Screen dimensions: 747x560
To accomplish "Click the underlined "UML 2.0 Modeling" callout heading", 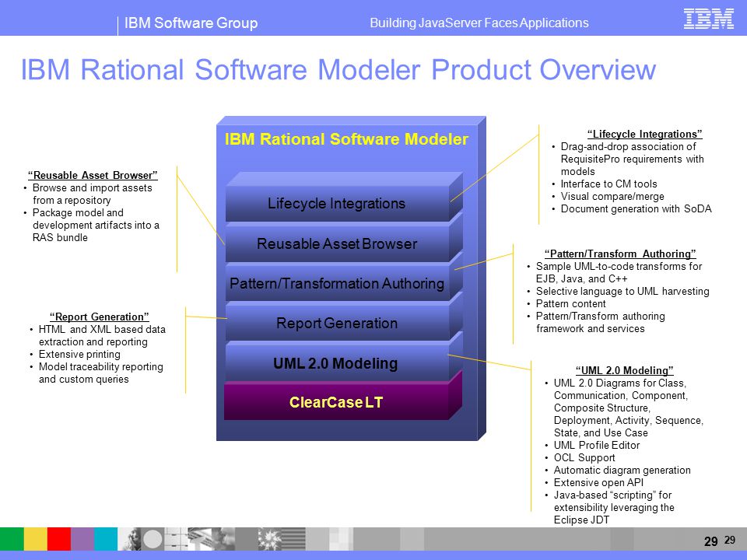I will [624, 370].
